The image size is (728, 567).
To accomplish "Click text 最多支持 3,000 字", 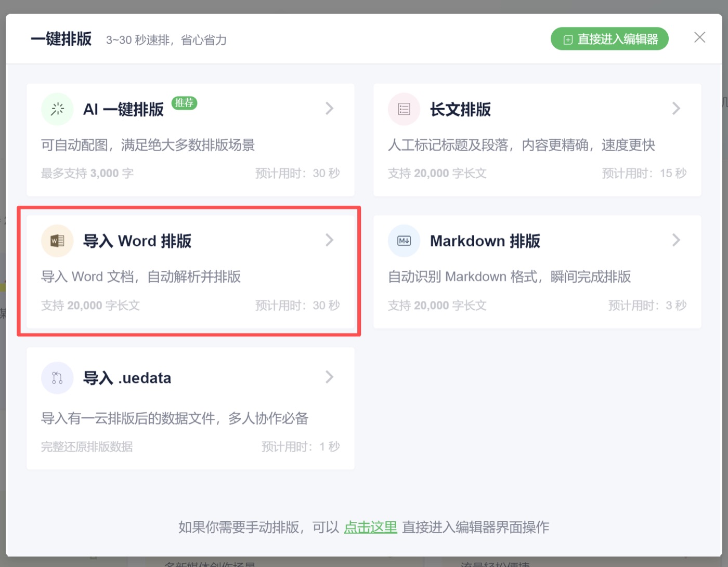I will [x=87, y=174].
